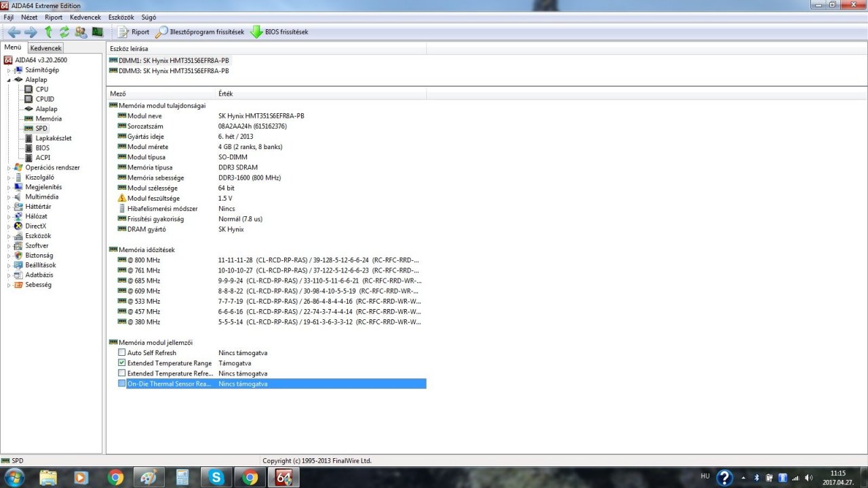The height and width of the screenshot is (488, 868).
Task: Expand the Háttértár node
Action: pyautogui.click(x=9, y=207)
